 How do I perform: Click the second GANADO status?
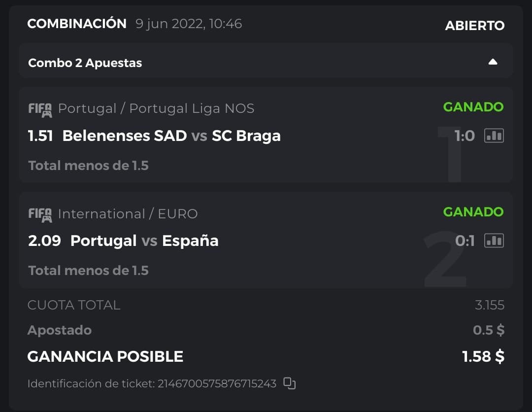[473, 212]
